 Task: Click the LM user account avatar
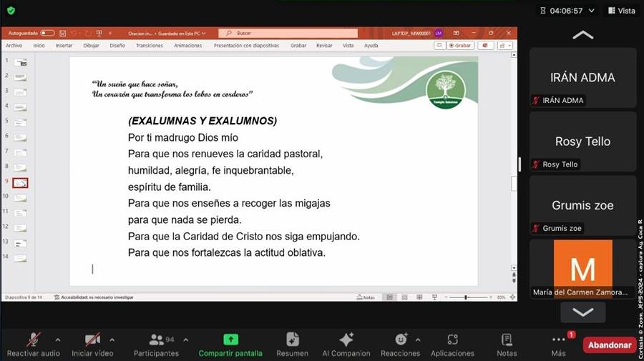coord(439,33)
